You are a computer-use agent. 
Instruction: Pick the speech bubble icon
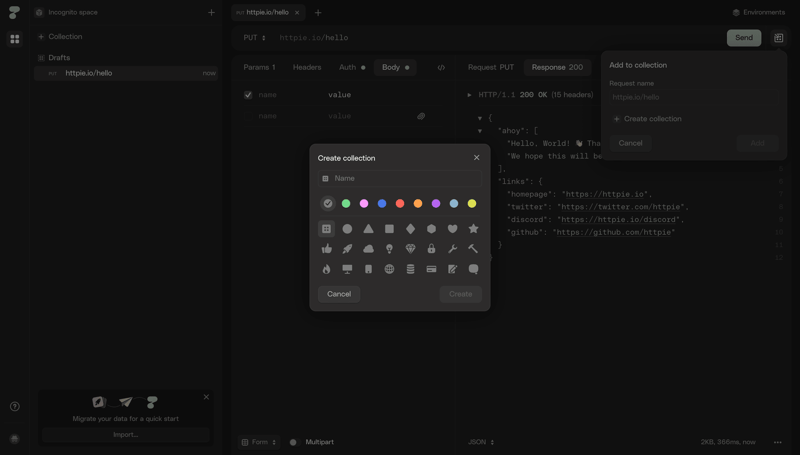(473, 269)
